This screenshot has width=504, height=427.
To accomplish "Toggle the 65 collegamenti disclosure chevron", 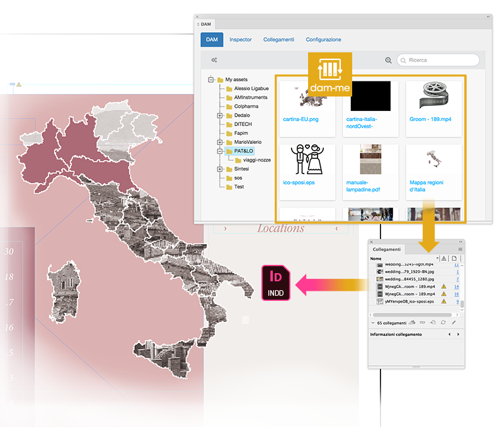I will (373, 323).
